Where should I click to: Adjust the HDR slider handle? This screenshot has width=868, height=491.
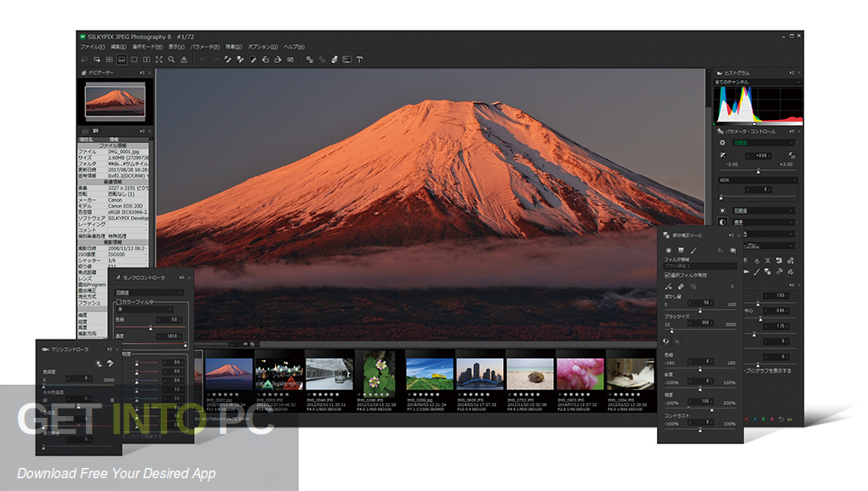coord(721,197)
